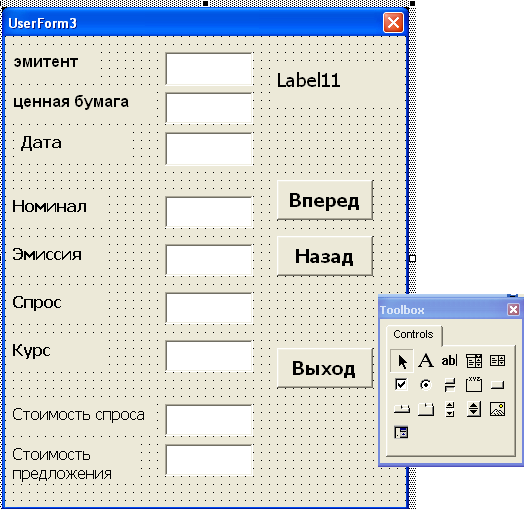This screenshot has width=524, height=509.
Task: Close UserForm3 with the red X
Action: coord(393,23)
